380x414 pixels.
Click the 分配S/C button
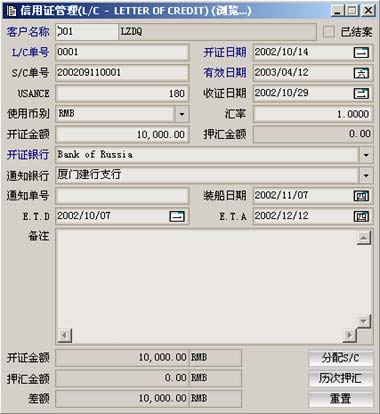pyautogui.click(x=341, y=358)
